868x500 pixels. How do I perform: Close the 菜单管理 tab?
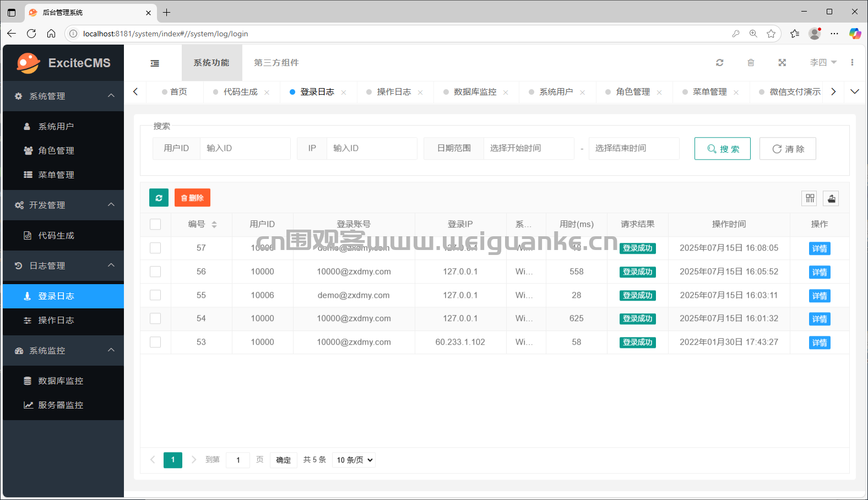pyautogui.click(x=736, y=93)
